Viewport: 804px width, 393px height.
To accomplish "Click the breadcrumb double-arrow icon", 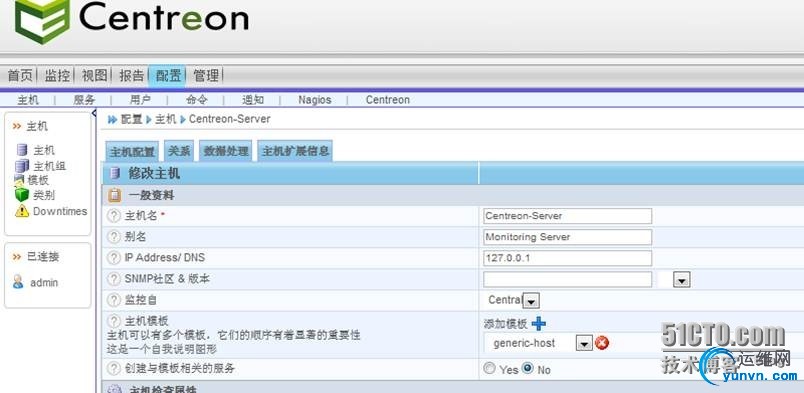I will [112, 120].
